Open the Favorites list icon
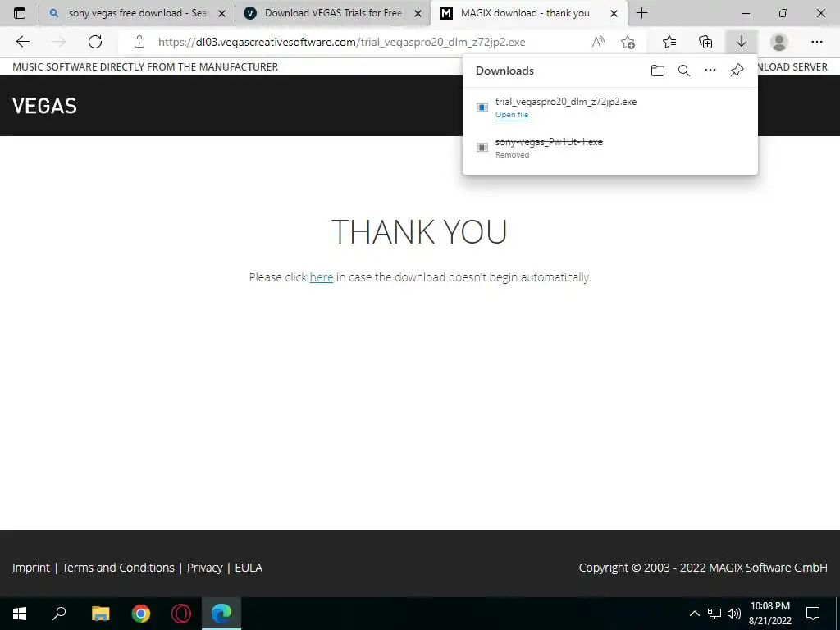Viewport: 840px width, 630px height. point(669,42)
